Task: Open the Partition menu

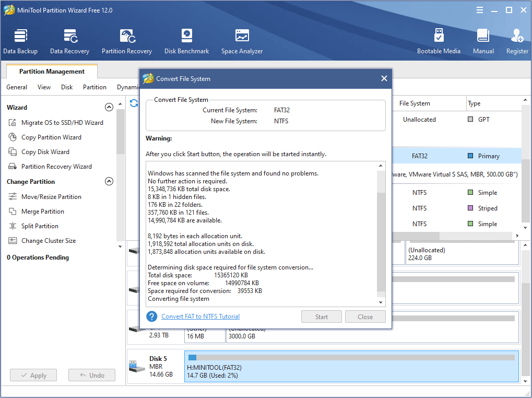Action: click(94, 87)
